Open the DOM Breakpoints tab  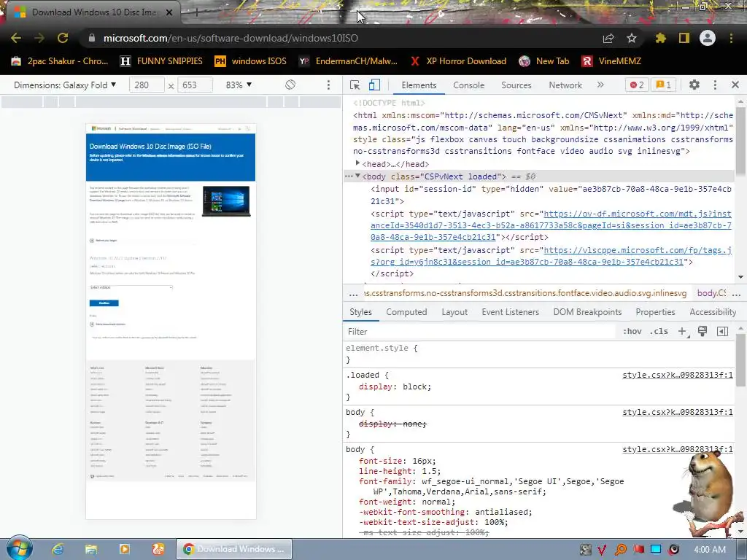(x=587, y=312)
